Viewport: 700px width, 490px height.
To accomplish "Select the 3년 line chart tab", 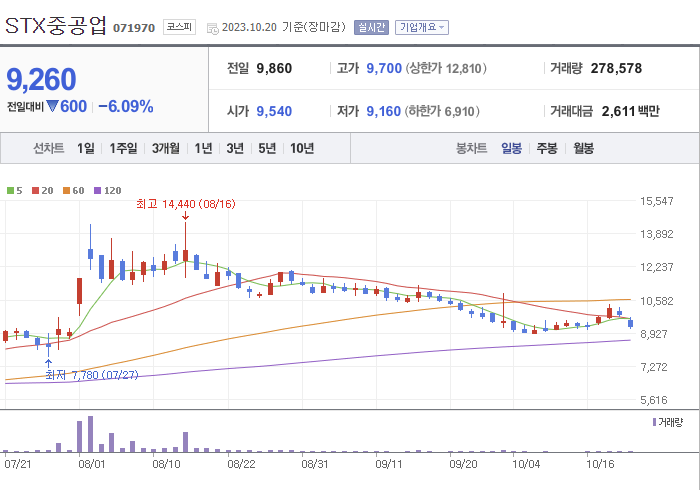I will (x=235, y=148).
